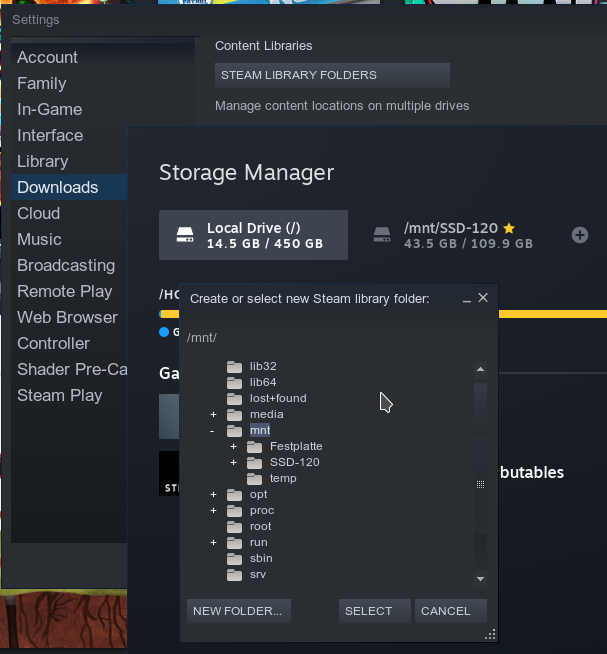607x654 pixels.
Task: Click the SELECT button
Action: [375, 611]
